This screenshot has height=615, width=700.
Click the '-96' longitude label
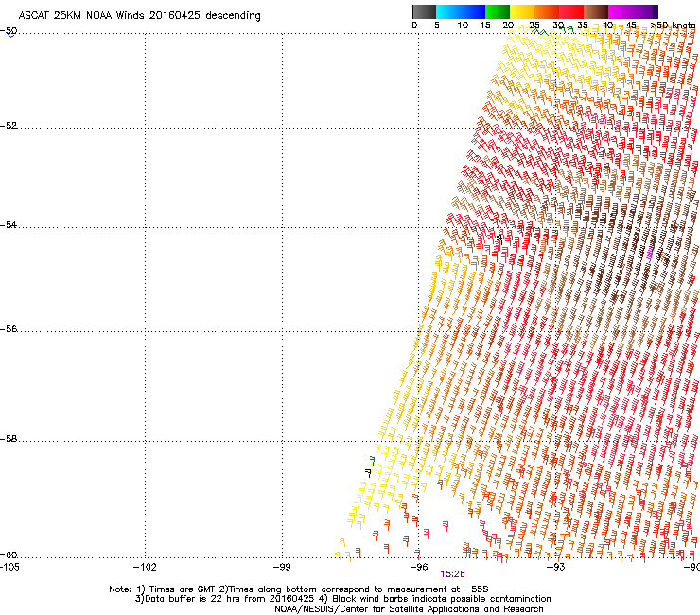click(x=419, y=567)
